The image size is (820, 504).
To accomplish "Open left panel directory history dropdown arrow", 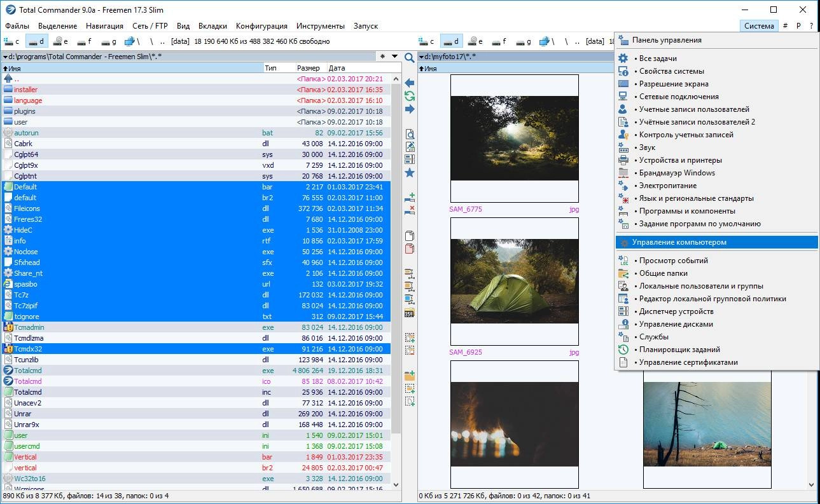I will (x=395, y=57).
